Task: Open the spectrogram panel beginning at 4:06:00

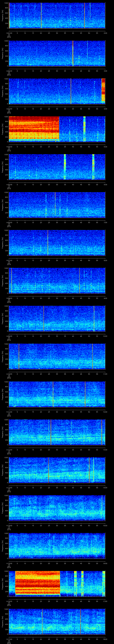Action: pyautogui.click(x=57, y=205)
